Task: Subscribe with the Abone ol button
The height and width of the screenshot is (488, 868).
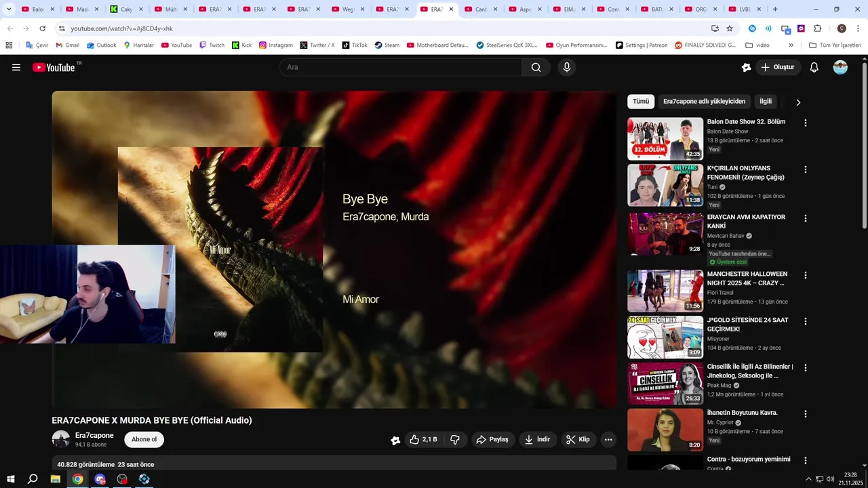Action: point(144,439)
